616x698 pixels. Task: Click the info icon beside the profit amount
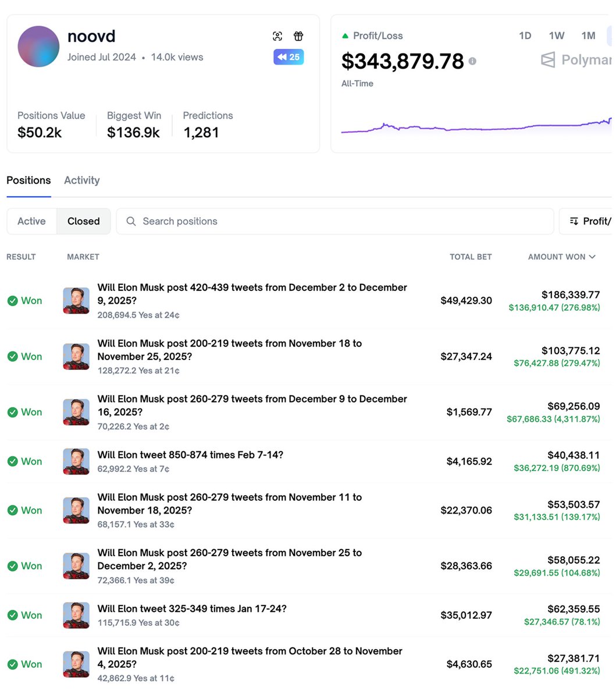[472, 61]
